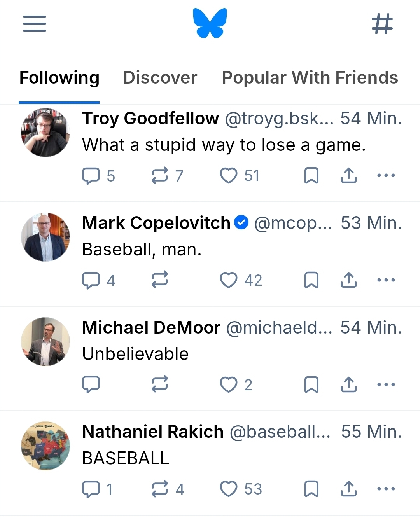Open the hamburger navigation menu

35,24
